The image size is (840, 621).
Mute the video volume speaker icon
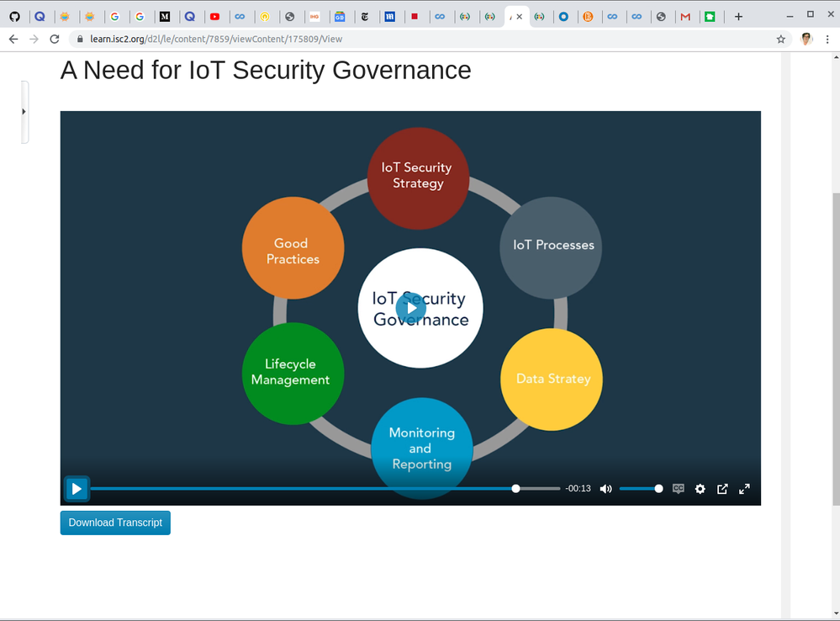pos(605,489)
